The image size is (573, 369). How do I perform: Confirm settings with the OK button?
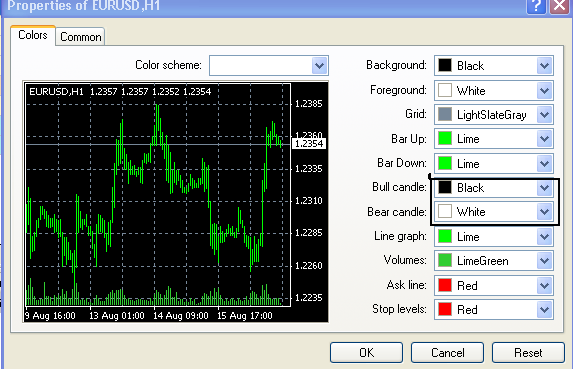coord(367,353)
